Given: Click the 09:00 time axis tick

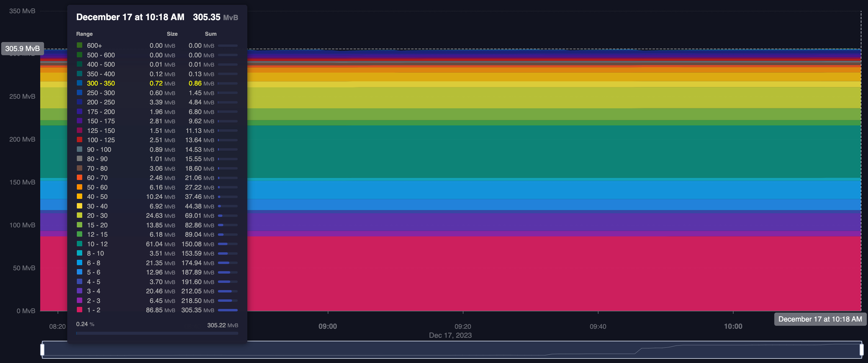Looking at the screenshot, I should [x=328, y=327].
